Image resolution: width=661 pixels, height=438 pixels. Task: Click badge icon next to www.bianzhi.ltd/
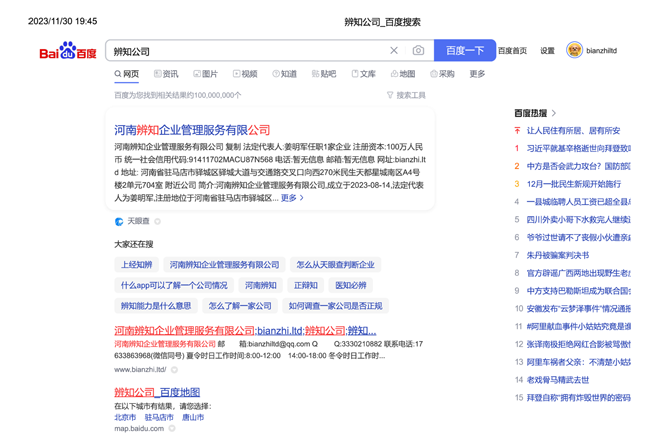[x=174, y=370]
